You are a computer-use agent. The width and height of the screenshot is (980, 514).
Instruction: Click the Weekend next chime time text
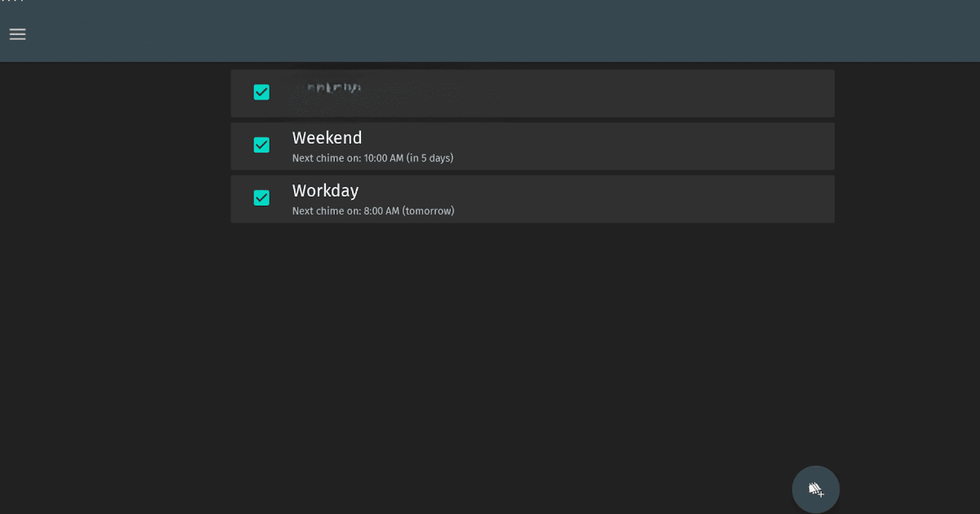point(372,157)
